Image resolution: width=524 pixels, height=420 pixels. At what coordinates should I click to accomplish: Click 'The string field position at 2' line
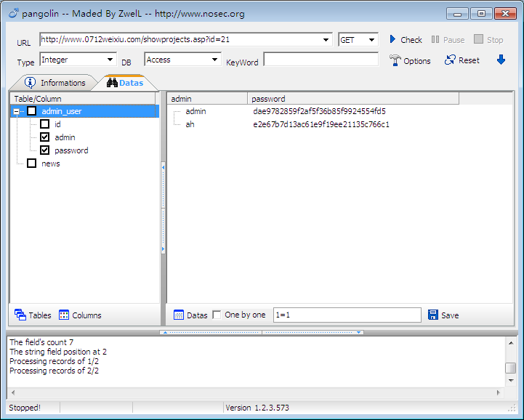[x=58, y=352]
